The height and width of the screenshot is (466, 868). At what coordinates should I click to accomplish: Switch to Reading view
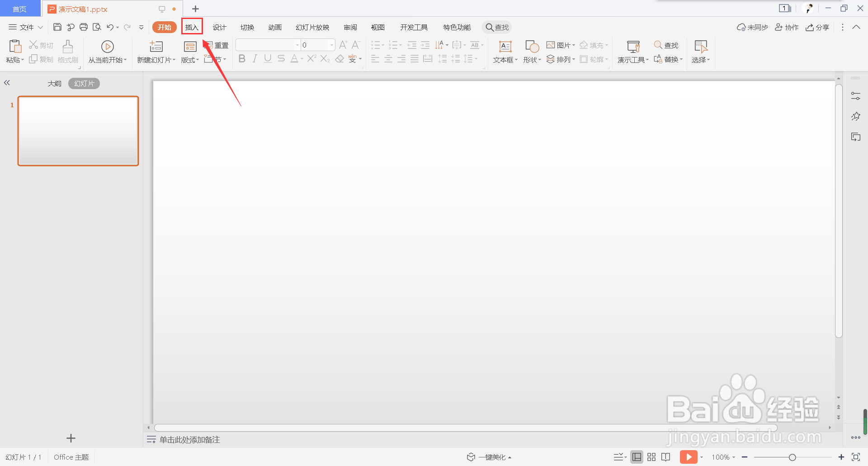tap(666, 457)
